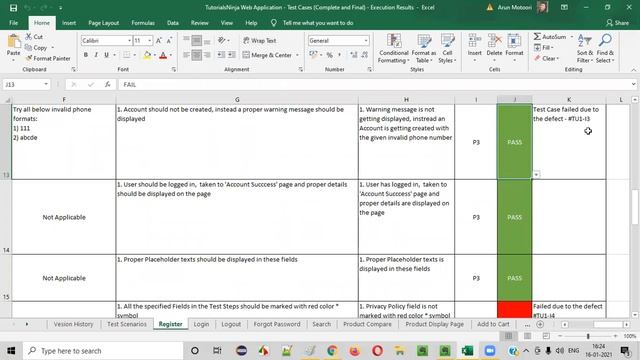Open the Login sheet tab
This screenshot has height=360, width=640.
point(201,324)
